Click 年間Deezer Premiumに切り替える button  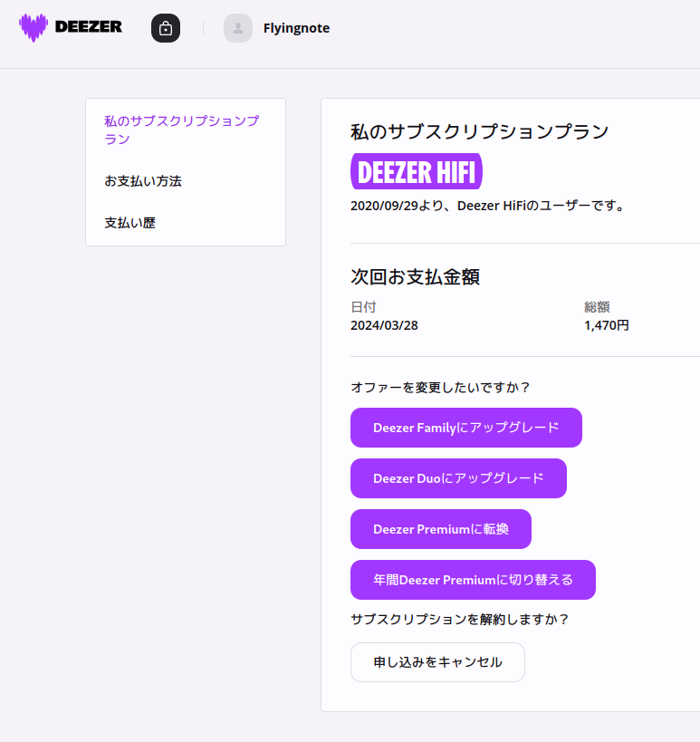[473, 580]
